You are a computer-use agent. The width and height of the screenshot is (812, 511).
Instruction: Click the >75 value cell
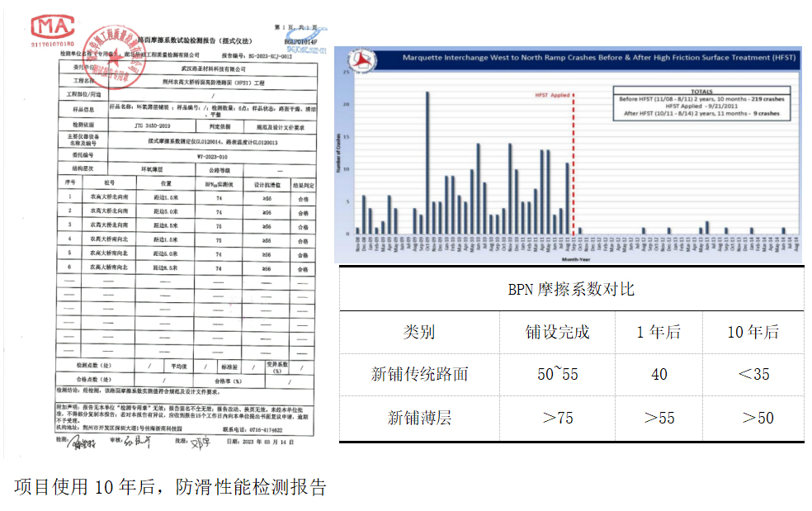click(558, 418)
